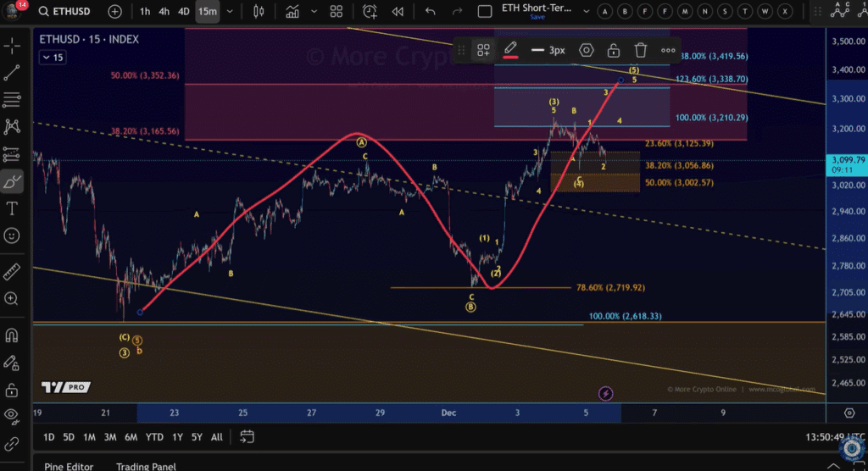The width and height of the screenshot is (868, 471).
Task: Change the brush line color
Action: (510, 50)
